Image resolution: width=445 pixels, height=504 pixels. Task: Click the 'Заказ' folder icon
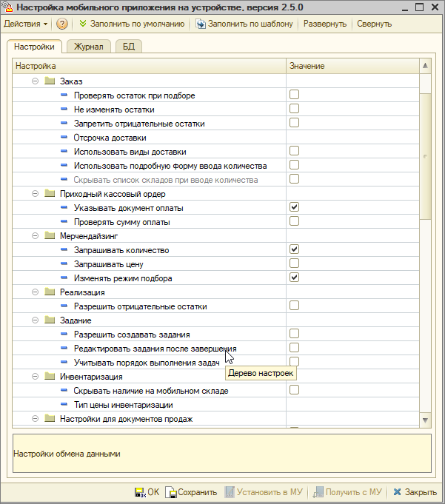tap(50, 81)
